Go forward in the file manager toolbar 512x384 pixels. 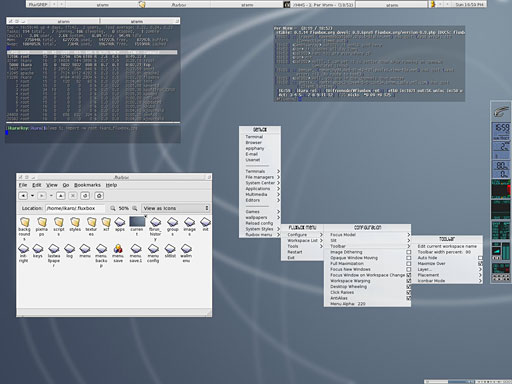click(x=42, y=196)
